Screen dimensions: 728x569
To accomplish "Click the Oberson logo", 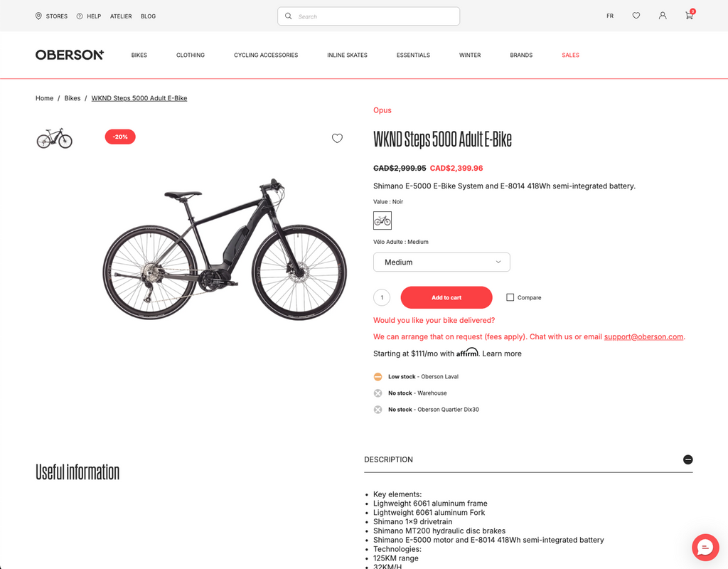I will pyautogui.click(x=70, y=55).
